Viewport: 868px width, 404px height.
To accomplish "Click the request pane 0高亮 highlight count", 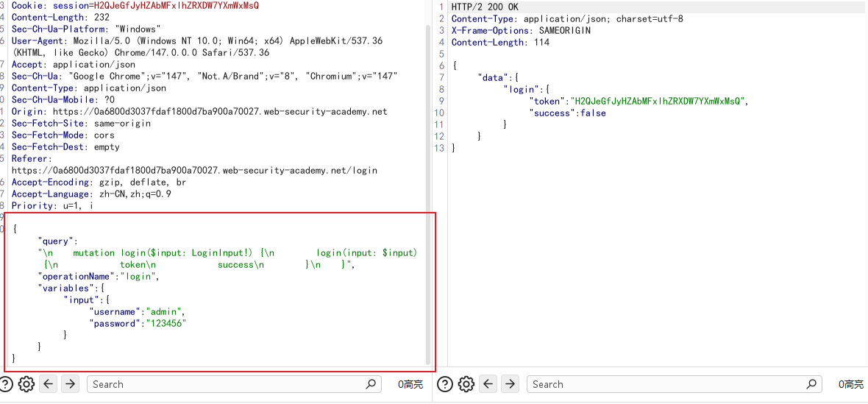I will pyautogui.click(x=410, y=385).
